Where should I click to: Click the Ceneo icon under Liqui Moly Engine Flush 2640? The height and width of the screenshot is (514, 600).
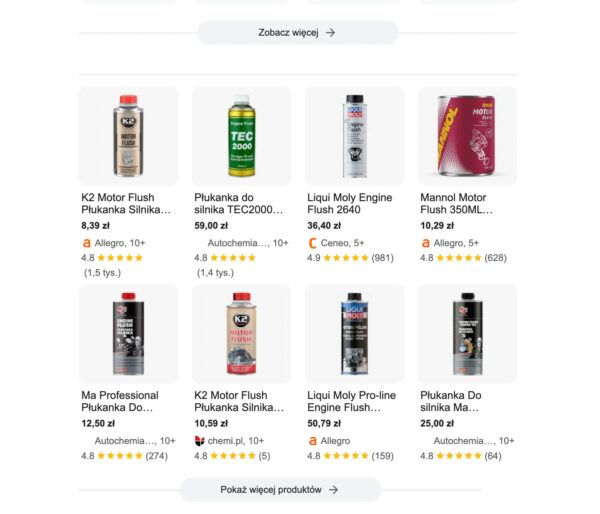click(312, 242)
